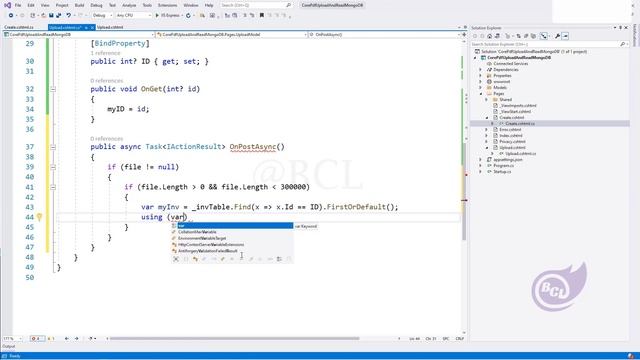Start debugging with IIS Express button
Viewport: 640px width, 360px height.
point(168,15)
